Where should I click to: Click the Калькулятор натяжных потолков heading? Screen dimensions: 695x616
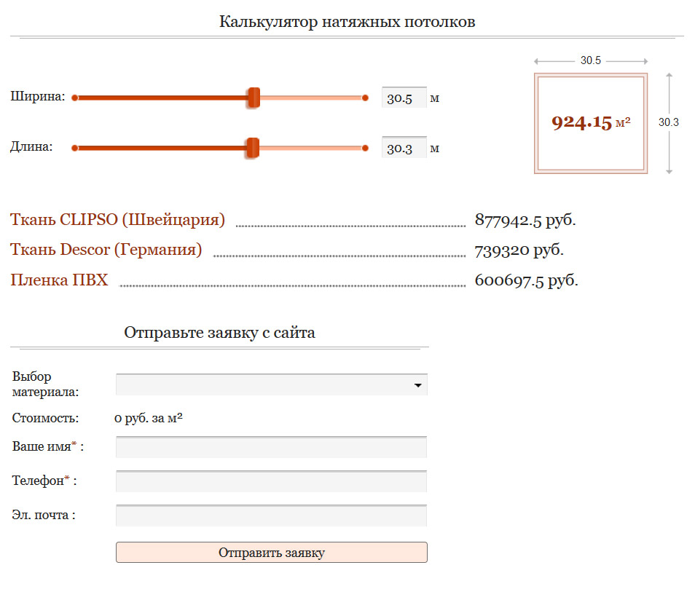point(347,22)
